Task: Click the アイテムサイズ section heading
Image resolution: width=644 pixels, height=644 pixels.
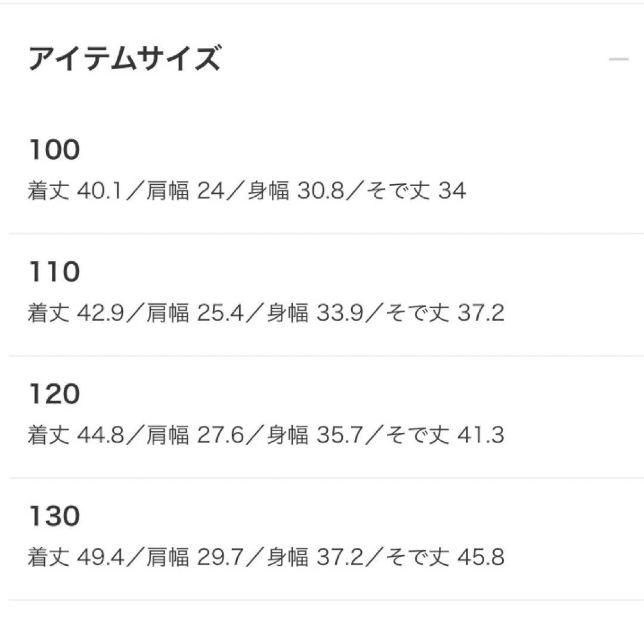Action: (x=124, y=60)
